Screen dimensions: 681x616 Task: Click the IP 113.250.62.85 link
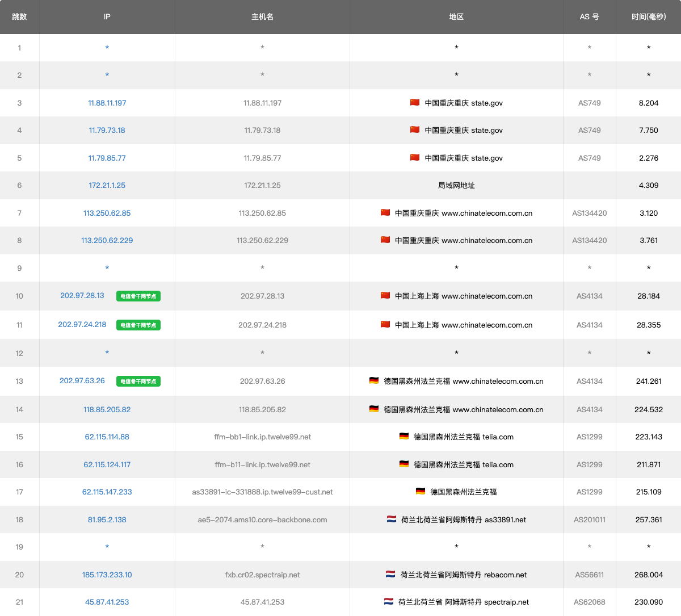pyautogui.click(x=107, y=213)
